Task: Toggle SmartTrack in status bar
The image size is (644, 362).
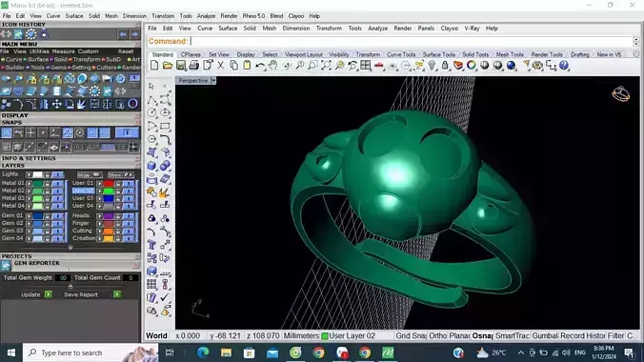Action: point(512,336)
